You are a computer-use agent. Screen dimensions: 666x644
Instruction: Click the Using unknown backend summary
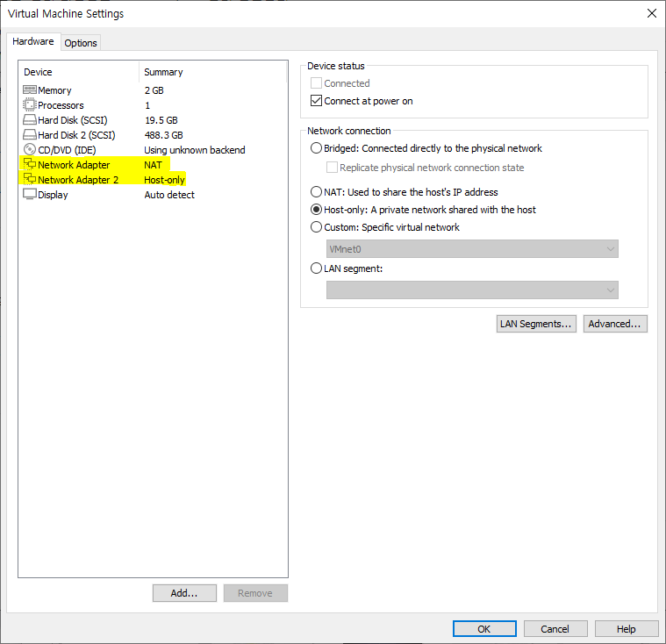195,150
